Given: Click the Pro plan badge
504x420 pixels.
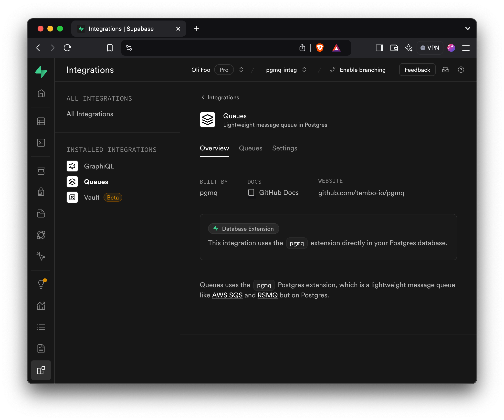Looking at the screenshot, I should 224,70.
